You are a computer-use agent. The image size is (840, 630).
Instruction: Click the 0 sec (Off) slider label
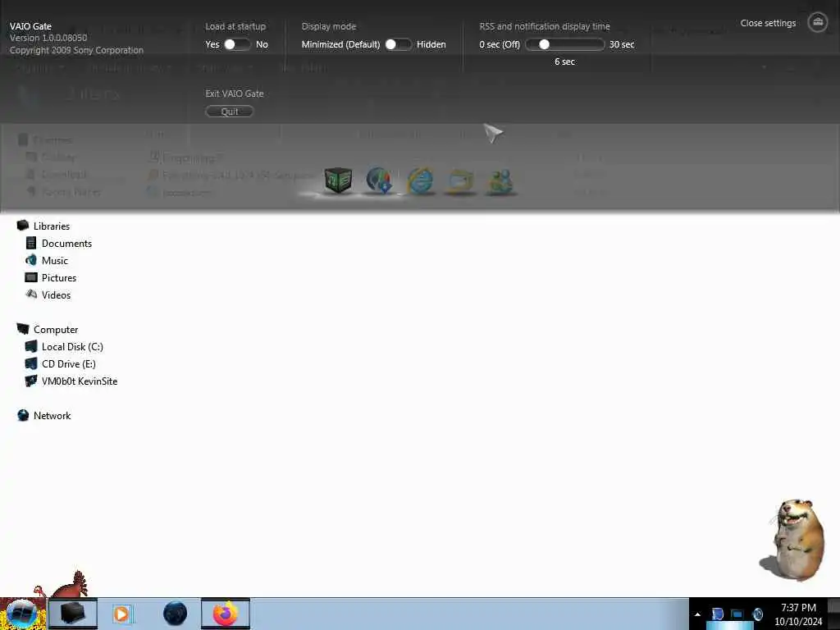tap(500, 44)
